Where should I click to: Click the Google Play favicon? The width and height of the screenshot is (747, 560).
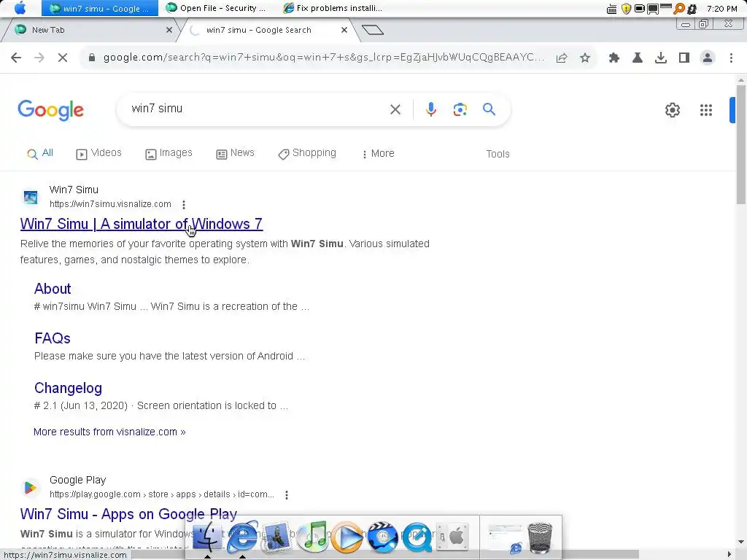(x=31, y=487)
